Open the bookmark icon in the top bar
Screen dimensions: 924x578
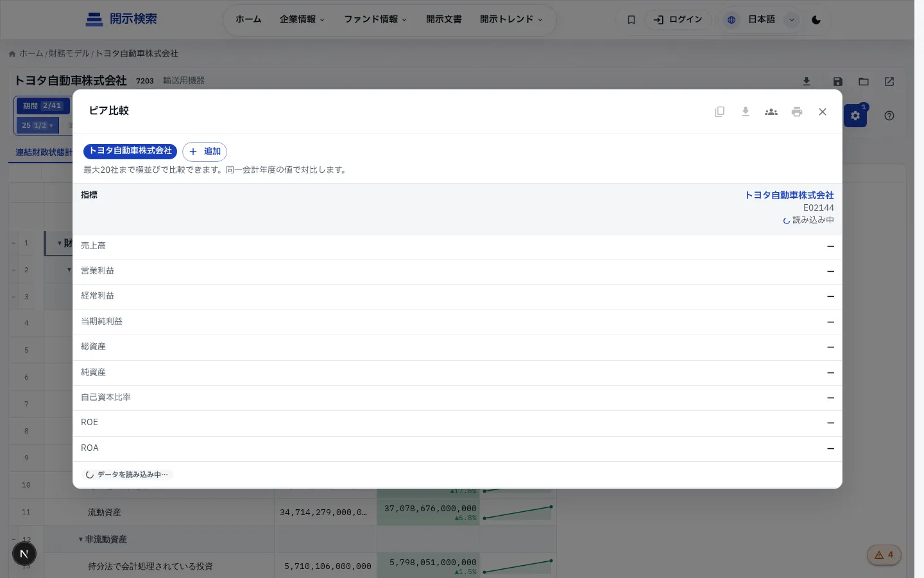click(x=631, y=20)
